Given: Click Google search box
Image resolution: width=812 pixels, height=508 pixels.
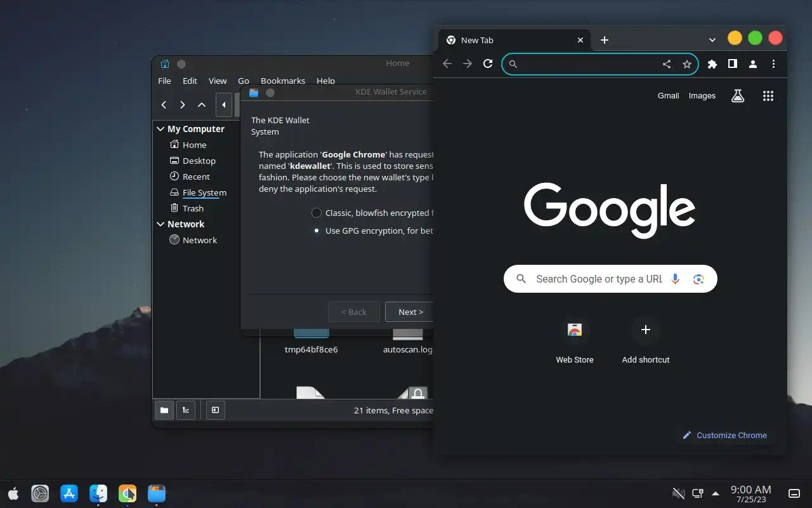Looking at the screenshot, I should [610, 279].
